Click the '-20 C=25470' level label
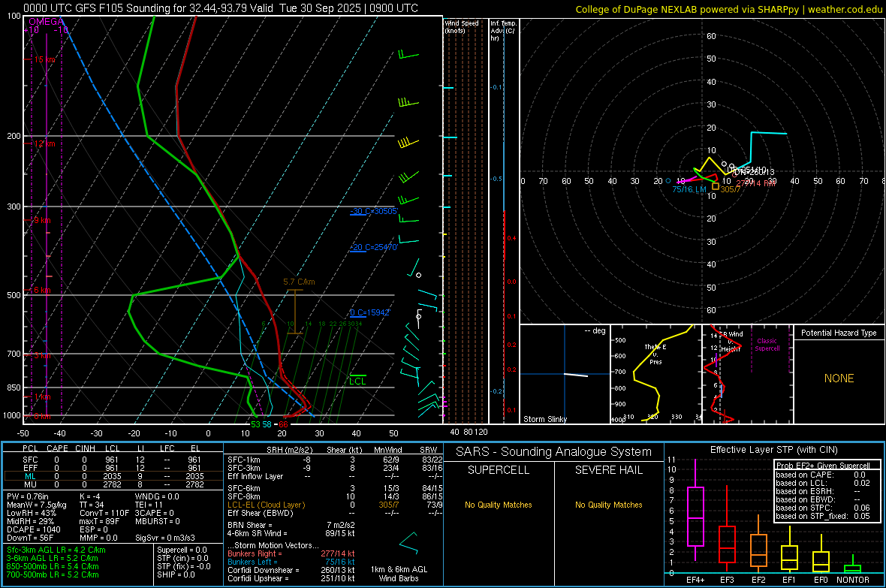This screenshot has width=886, height=588. pyautogui.click(x=373, y=247)
